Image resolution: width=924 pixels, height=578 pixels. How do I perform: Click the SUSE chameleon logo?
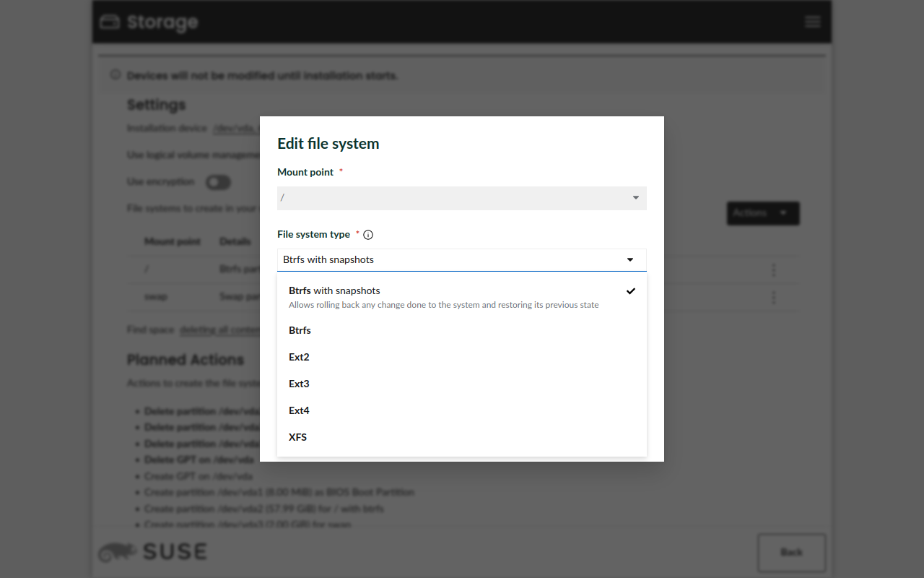tap(118, 553)
